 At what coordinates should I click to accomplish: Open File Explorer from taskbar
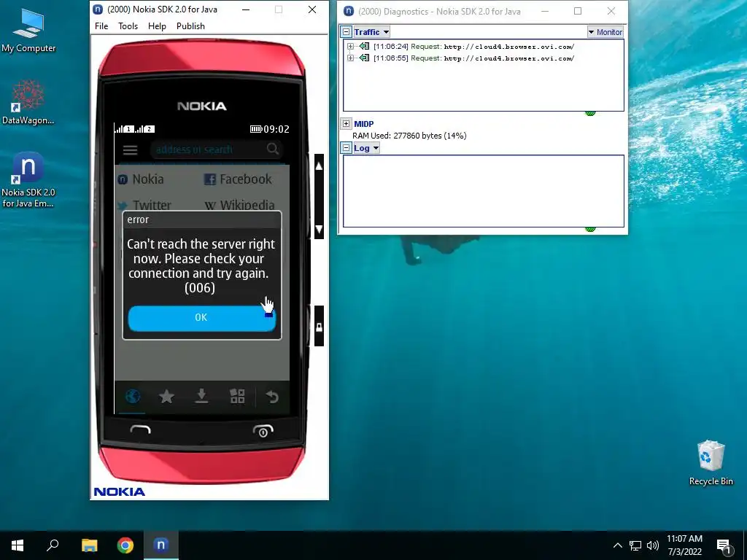coord(89,545)
